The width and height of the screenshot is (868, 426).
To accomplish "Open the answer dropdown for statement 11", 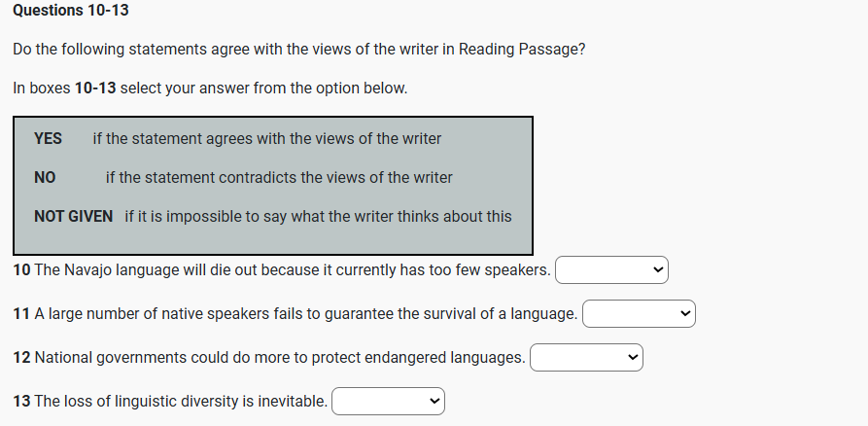I will click(639, 313).
